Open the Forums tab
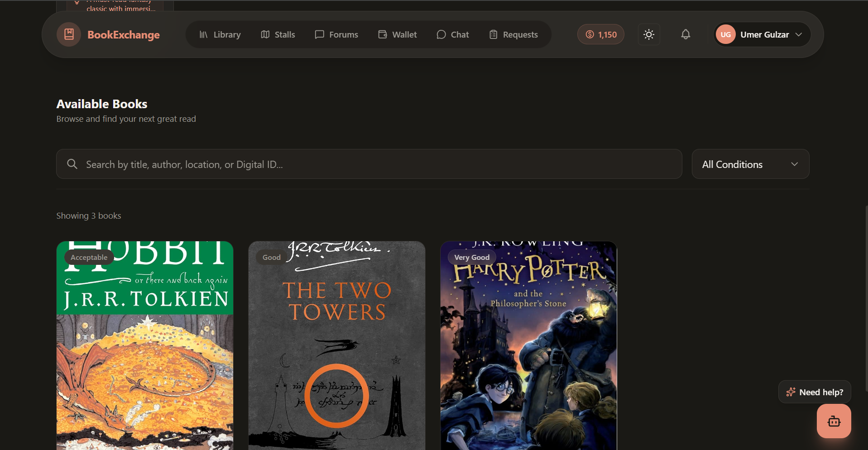The width and height of the screenshot is (868, 450). (336, 34)
